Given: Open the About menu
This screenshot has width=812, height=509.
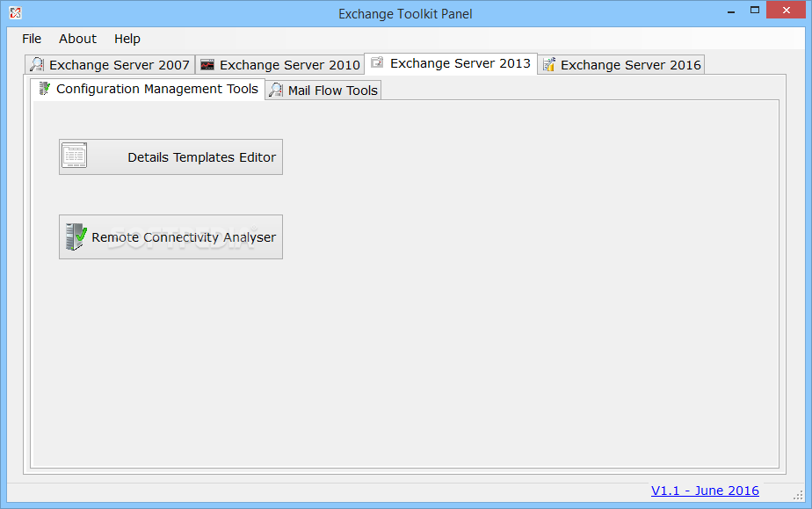Looking at the screenshot, I should tap(77, 39).
